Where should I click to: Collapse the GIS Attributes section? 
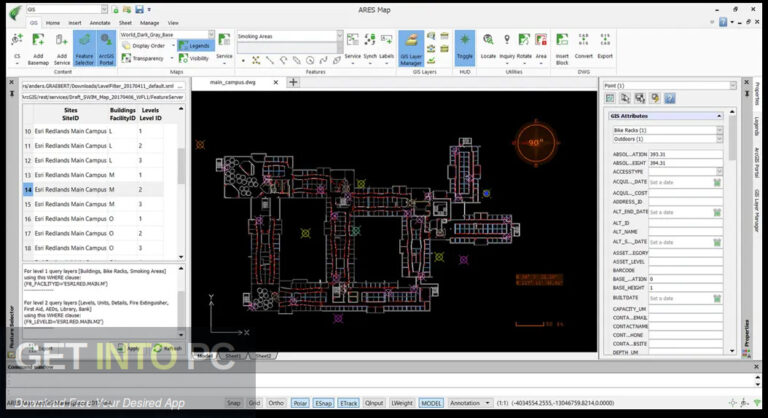(x=719, y=116)
